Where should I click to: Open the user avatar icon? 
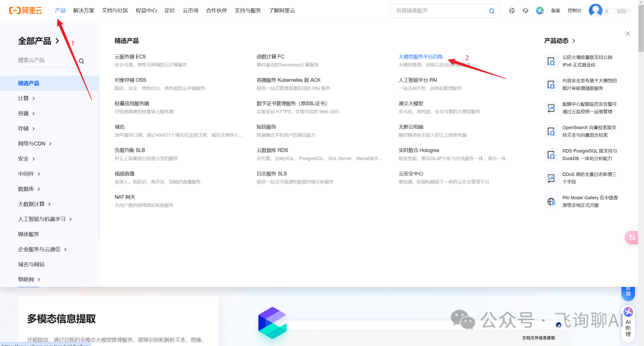pos(595,10)
